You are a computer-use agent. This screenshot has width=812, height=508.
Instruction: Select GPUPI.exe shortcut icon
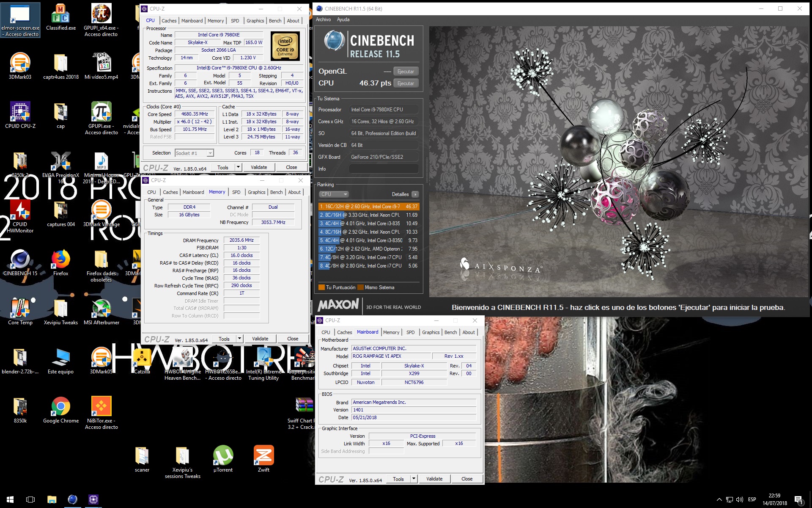(x=101, y=118)
